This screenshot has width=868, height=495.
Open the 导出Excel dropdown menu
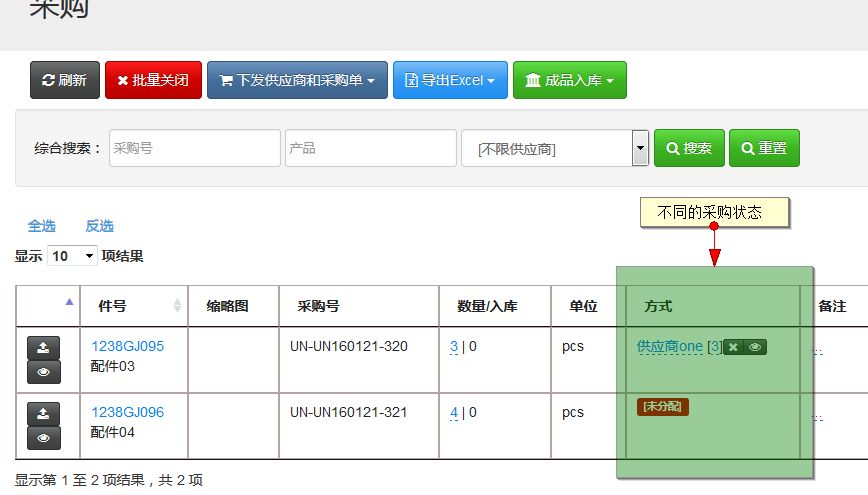click(450, 80)
